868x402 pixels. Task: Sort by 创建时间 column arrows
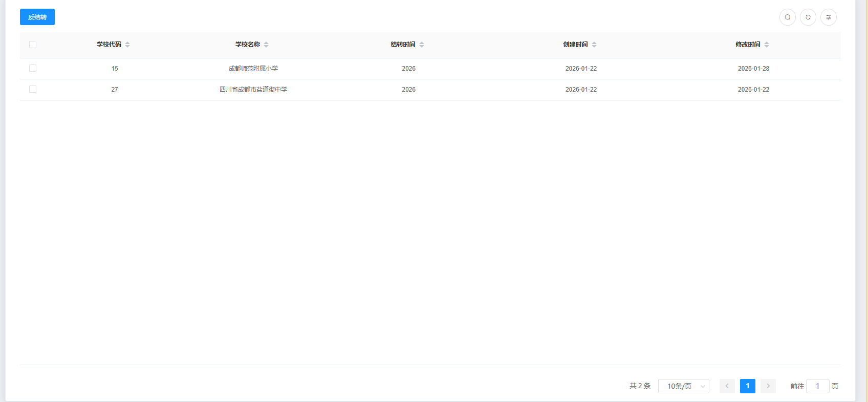[x=594, y=45]
